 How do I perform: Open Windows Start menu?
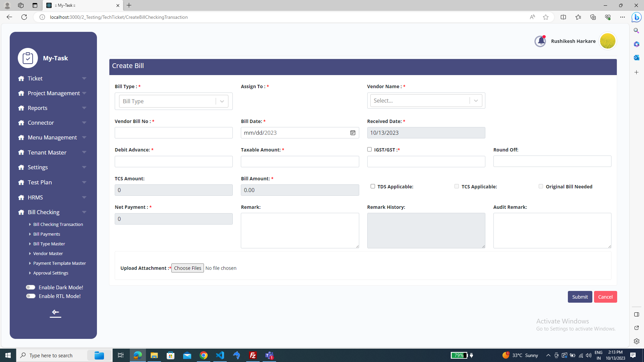click(x=8, y=355)
